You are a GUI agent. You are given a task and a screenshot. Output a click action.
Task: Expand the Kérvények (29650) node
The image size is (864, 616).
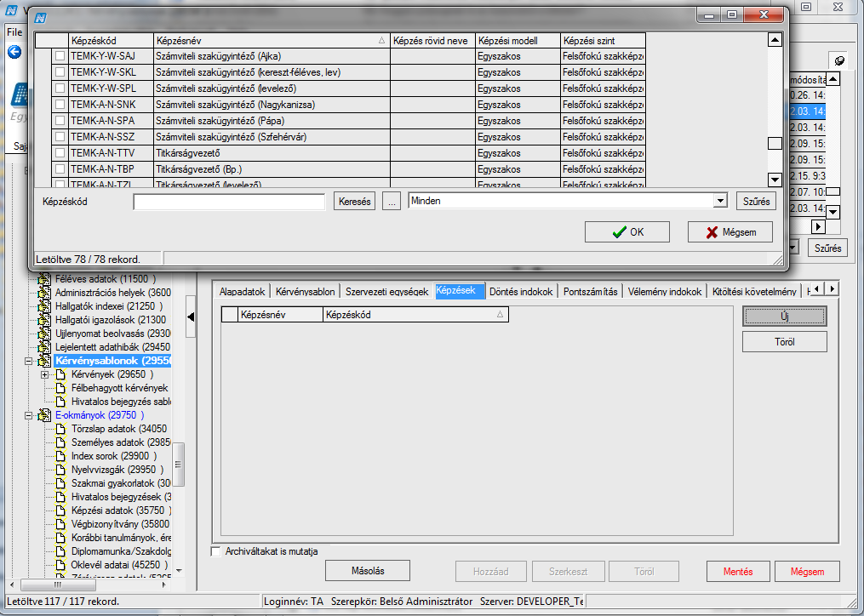44,374
